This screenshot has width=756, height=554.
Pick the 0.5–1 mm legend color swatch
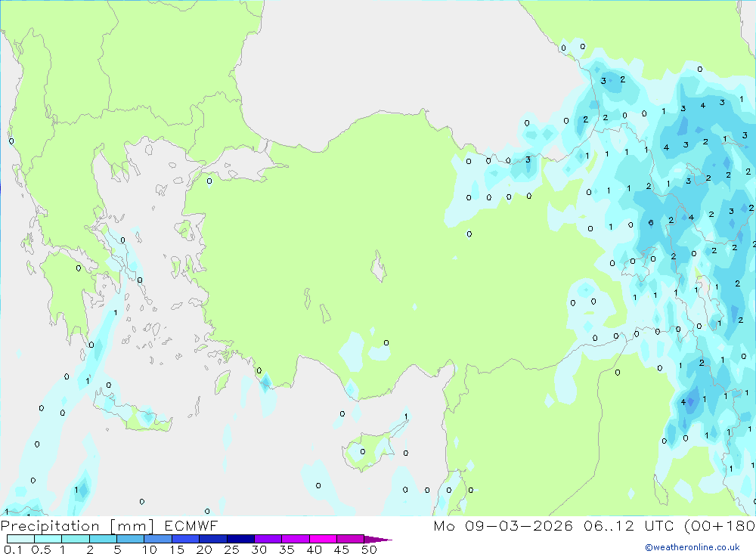point(48,539)
